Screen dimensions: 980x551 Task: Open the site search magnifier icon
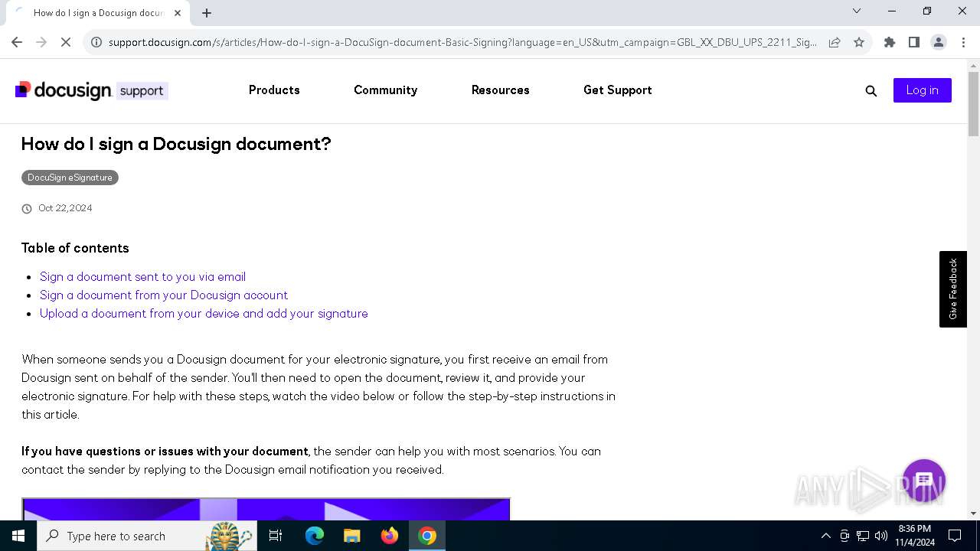pyautogui.click(x=871, y=91)
